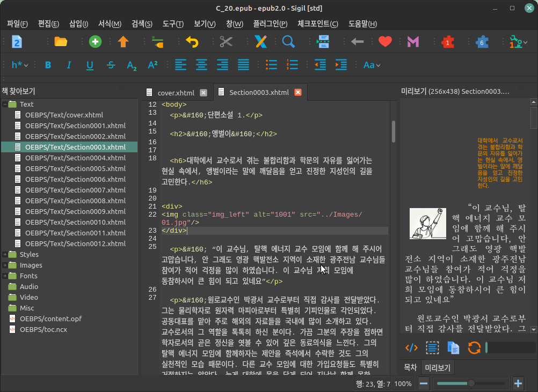
Task: Click the code editor vertical scrollbar
Action: (393, 131)
